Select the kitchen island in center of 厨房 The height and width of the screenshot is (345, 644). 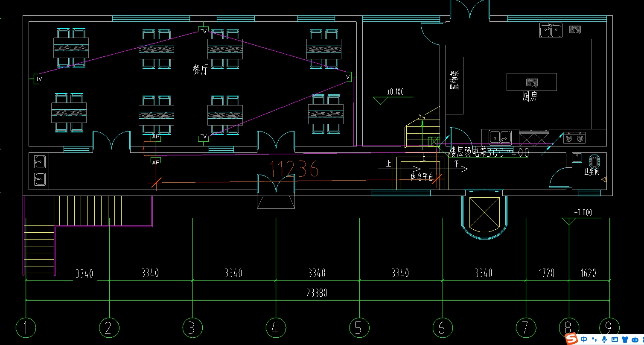pos(532,82)
